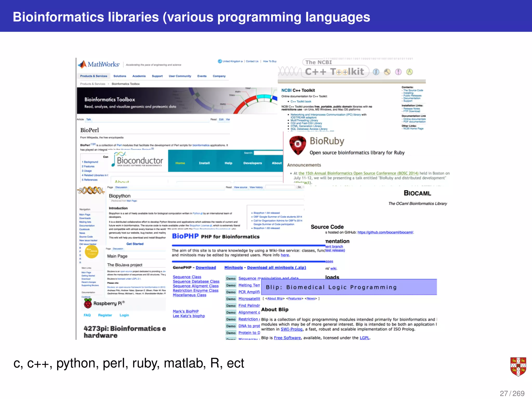This screenshot has height=399, width=532.
Task: Click the second NCBI toolkit round icon
Action: pos(387,72)
